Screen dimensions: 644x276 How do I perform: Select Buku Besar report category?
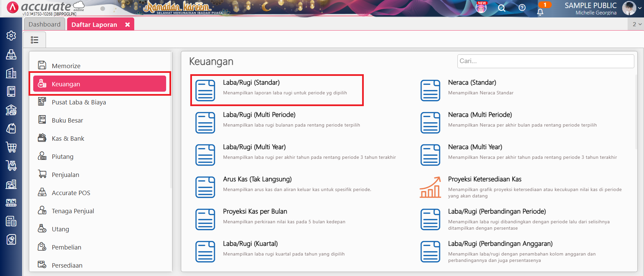click(x=67, y=120)
